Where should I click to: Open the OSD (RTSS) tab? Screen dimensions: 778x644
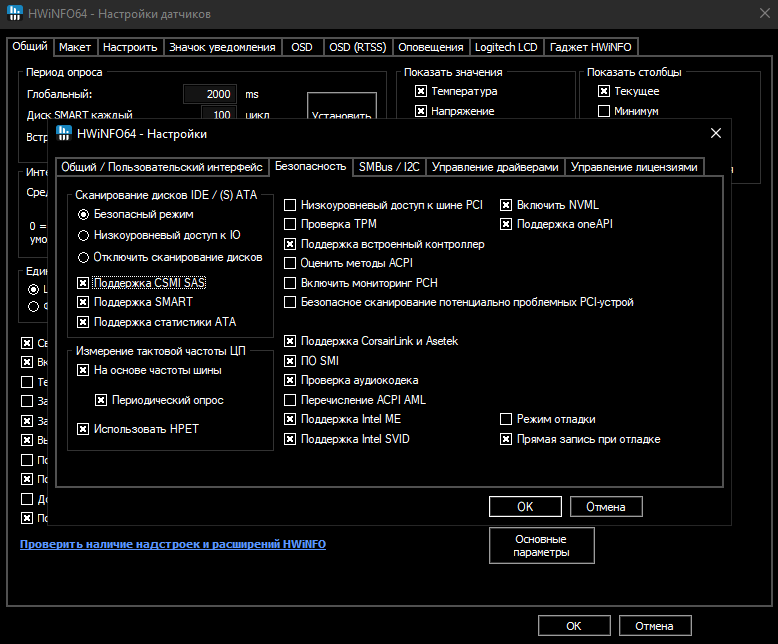tap(357, 47)
